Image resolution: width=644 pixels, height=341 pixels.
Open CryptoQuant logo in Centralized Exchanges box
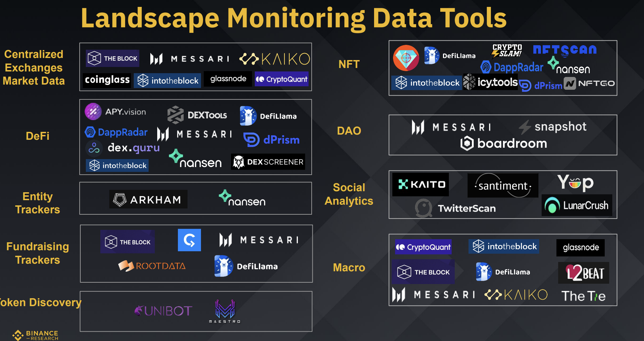(x=281, y=79)
